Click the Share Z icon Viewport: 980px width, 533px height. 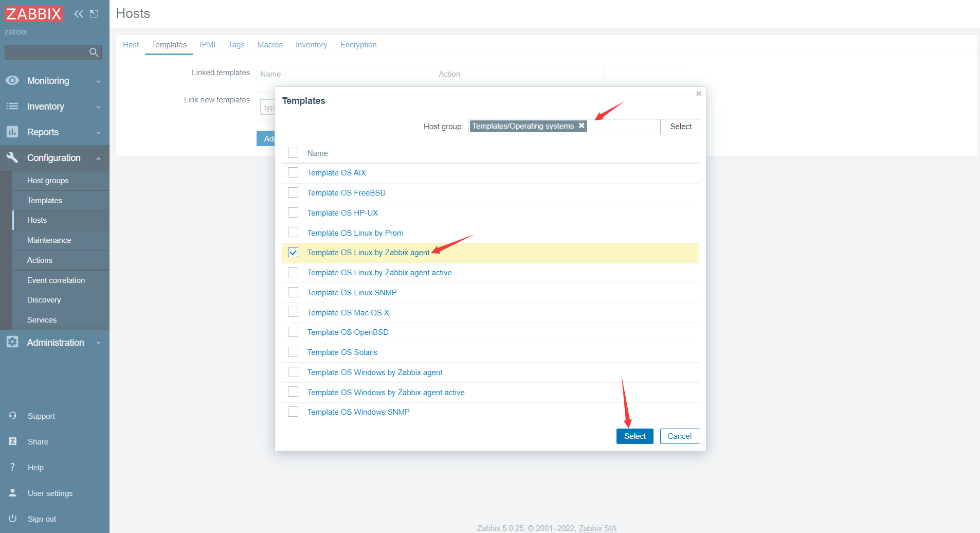(x=13, y=441)
